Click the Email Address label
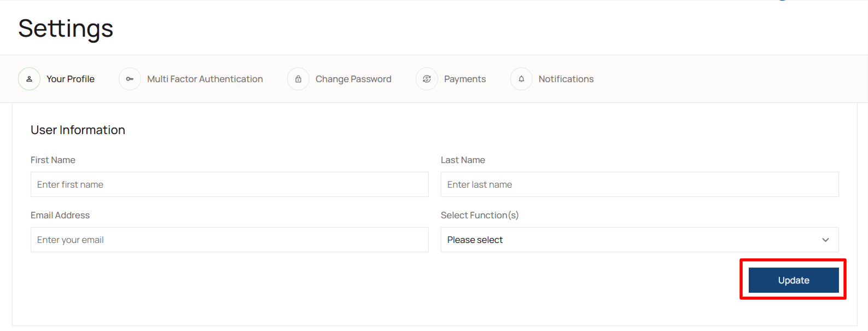The image size is (868, 331). [60, 215]
